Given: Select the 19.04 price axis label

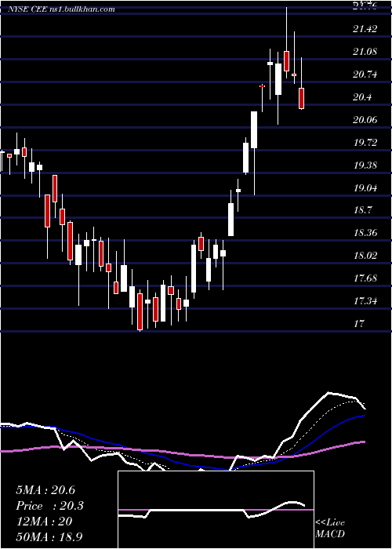Looking at the screenshot, I should 365,188.
